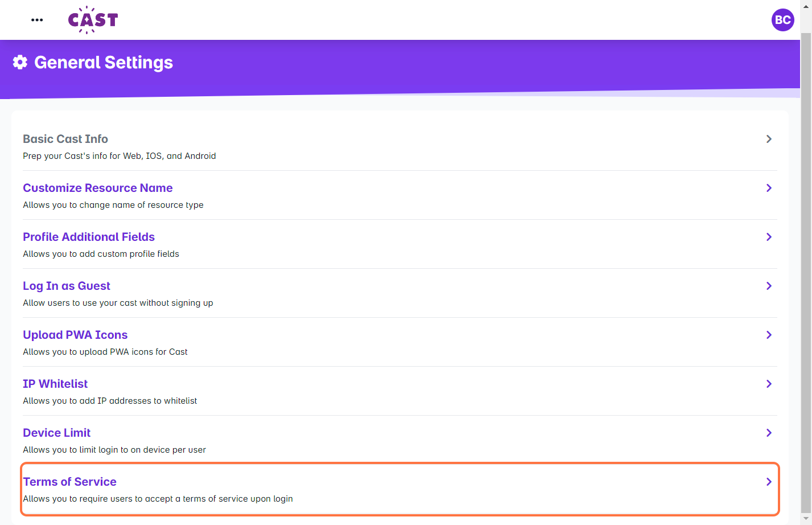Open the IP Whitelist setting
Viewport: 812px width, 525px height.
(55, 384)
